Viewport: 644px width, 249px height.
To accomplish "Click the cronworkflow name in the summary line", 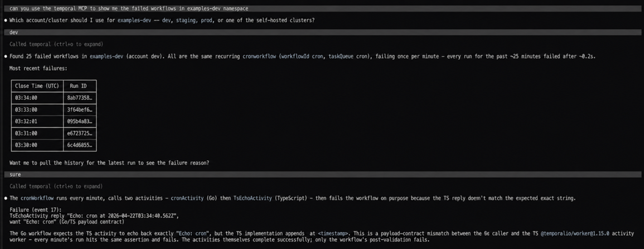I will tap(259, 57).
